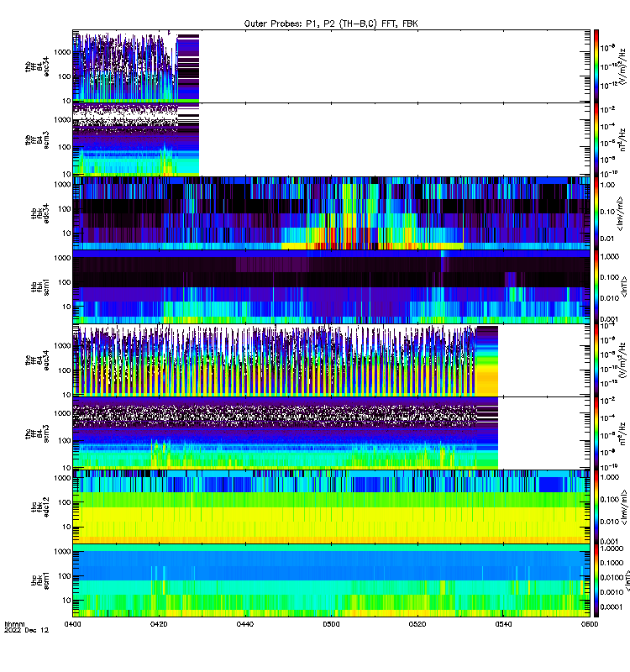Click the thc fff 64 eac34 panel label
Viewport: 630px width, 672px height.
tap(37, 360)
